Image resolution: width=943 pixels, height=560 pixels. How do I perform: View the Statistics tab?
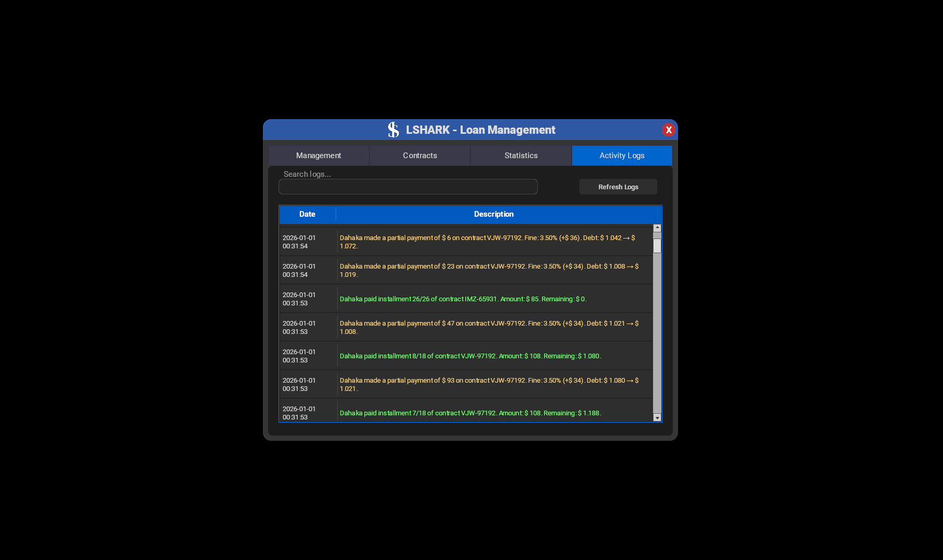coord(521,156)
